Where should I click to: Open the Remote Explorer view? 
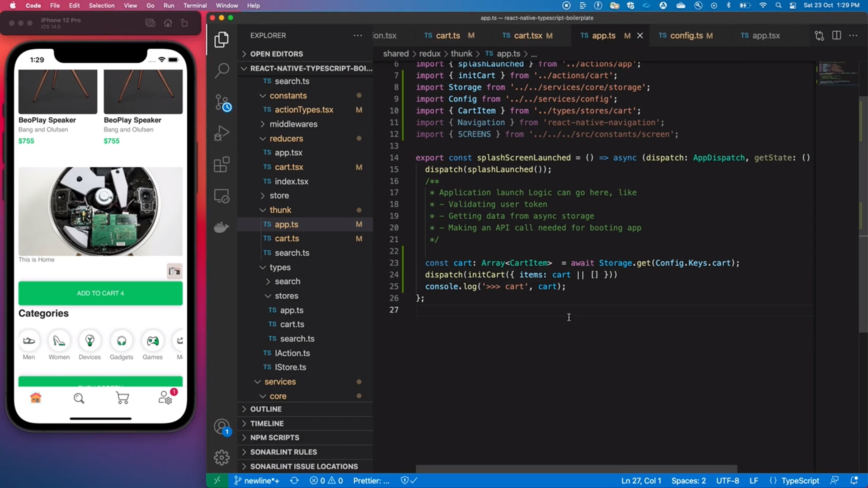(x=222, y=196)
